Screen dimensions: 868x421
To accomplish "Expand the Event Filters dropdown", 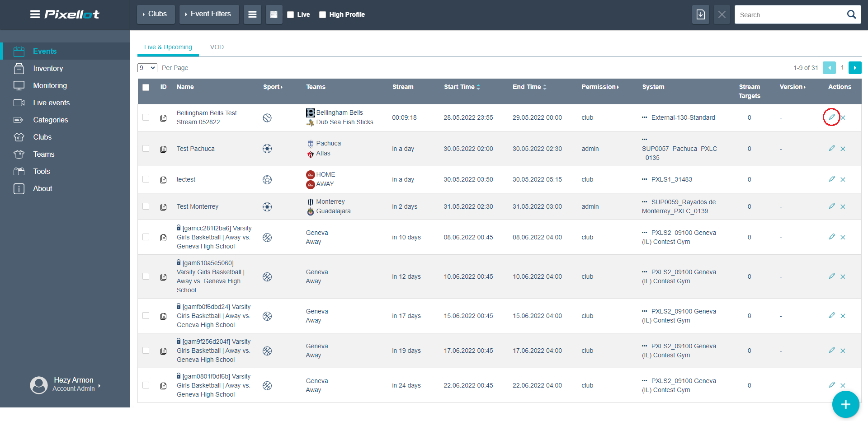I will coord(208,14).
